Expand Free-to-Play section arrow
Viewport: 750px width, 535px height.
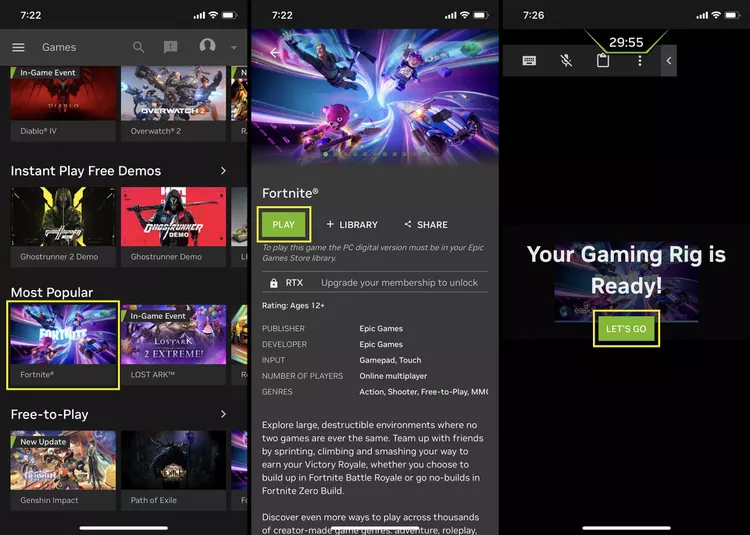point(223,414)
